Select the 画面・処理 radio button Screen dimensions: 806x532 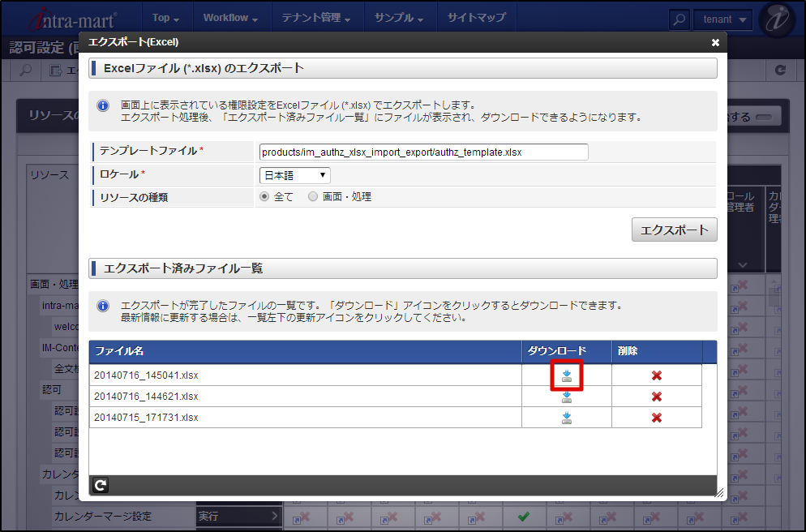pos(312,195)
